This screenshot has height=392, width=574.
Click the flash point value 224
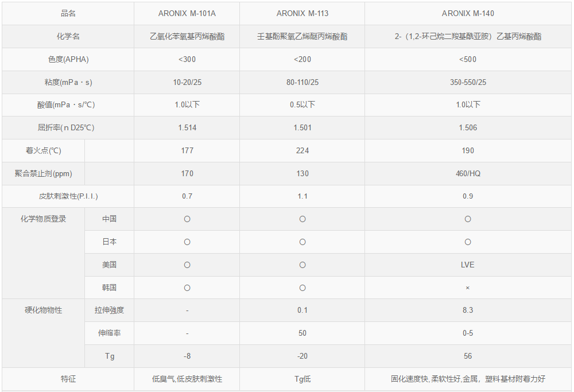pos(302,150)
